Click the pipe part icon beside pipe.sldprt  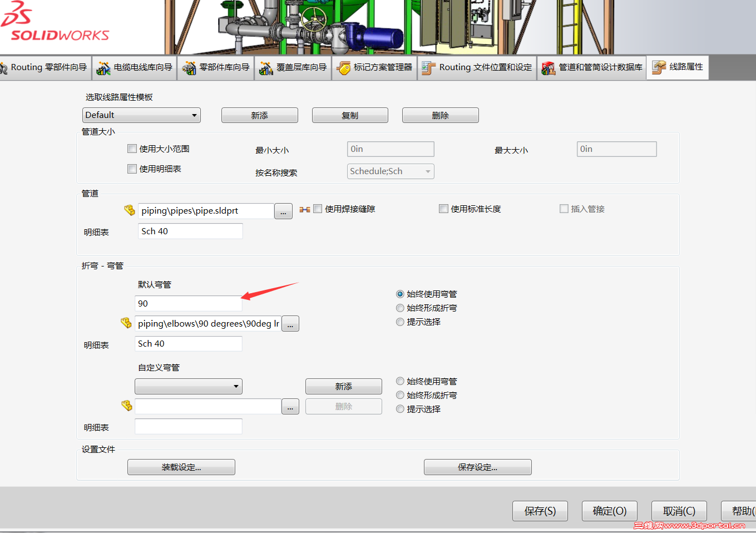(x=130, y=210)
